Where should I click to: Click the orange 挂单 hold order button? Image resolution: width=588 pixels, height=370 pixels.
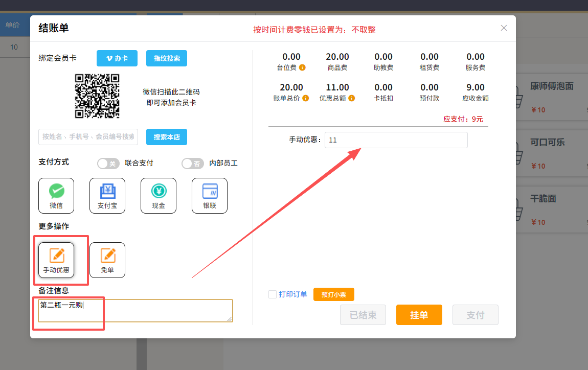click(419, 315)
